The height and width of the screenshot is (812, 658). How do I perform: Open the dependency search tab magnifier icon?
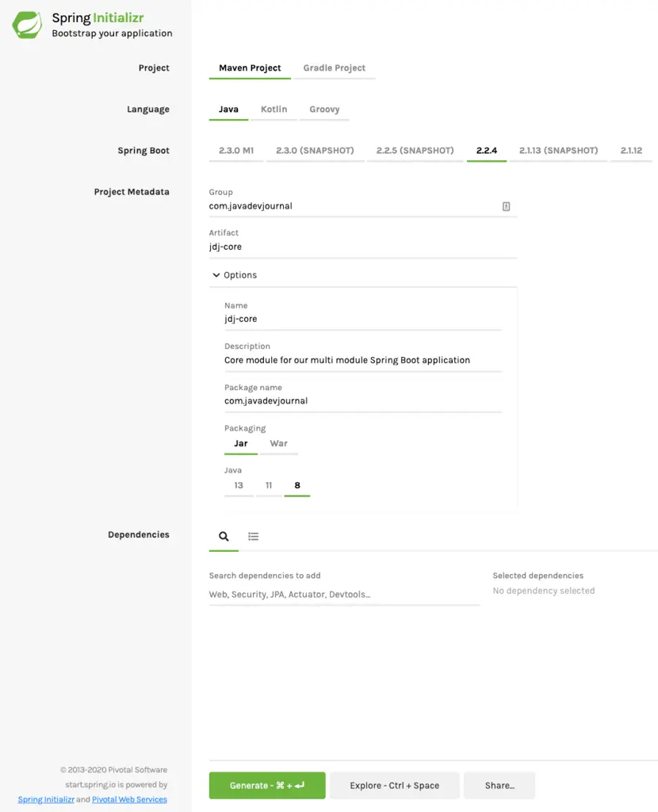point(224,536)
